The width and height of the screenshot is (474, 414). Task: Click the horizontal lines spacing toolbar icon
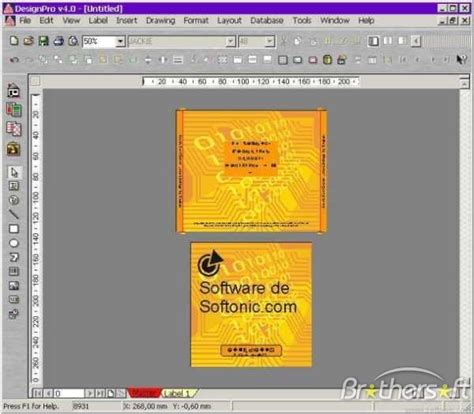point(178,60)
